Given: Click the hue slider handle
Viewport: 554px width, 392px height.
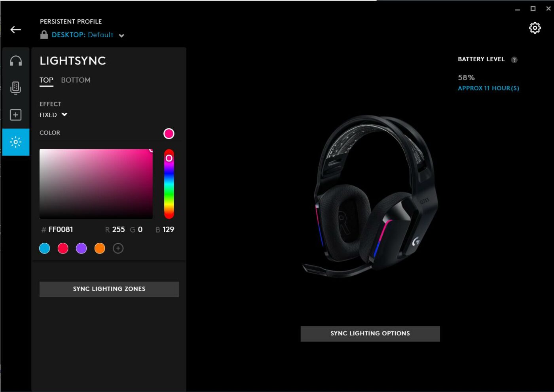Looking at the screenshot, I should click(x=169, y=158).
